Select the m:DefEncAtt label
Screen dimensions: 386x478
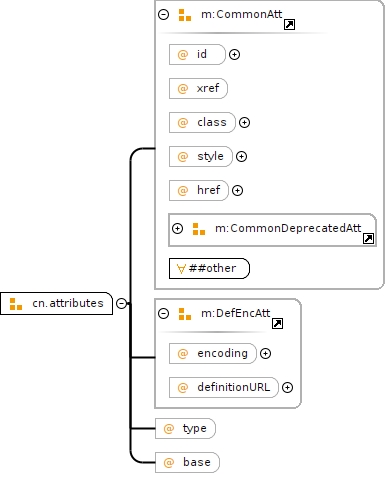click(x=236, y=313)
